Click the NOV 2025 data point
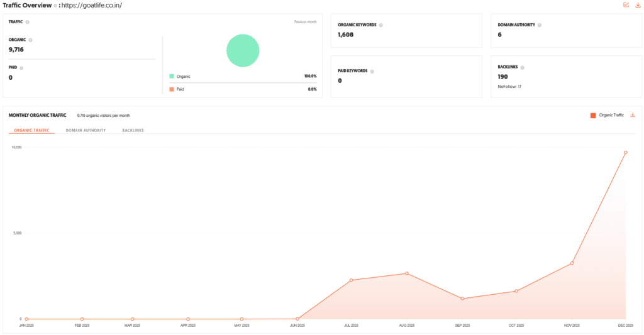Screen dimensions: 644x335 click(x=572, y=263)
